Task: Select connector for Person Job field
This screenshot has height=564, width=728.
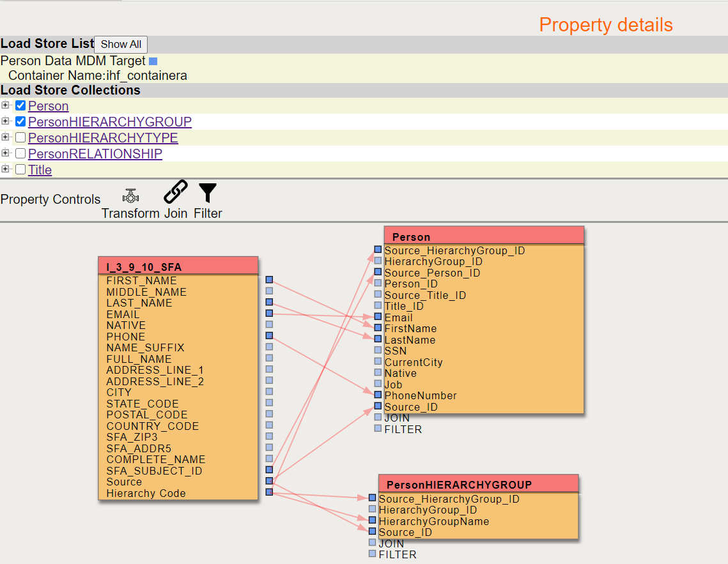Action: point(378,384)
